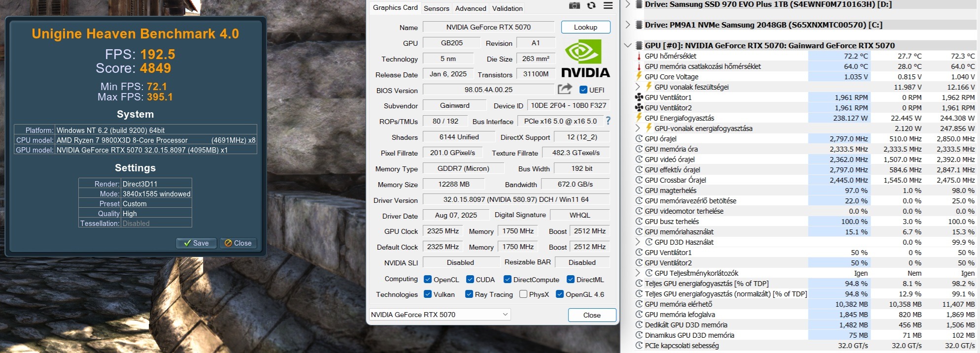Click the clock icon beside GPU videó órajel

639,160
